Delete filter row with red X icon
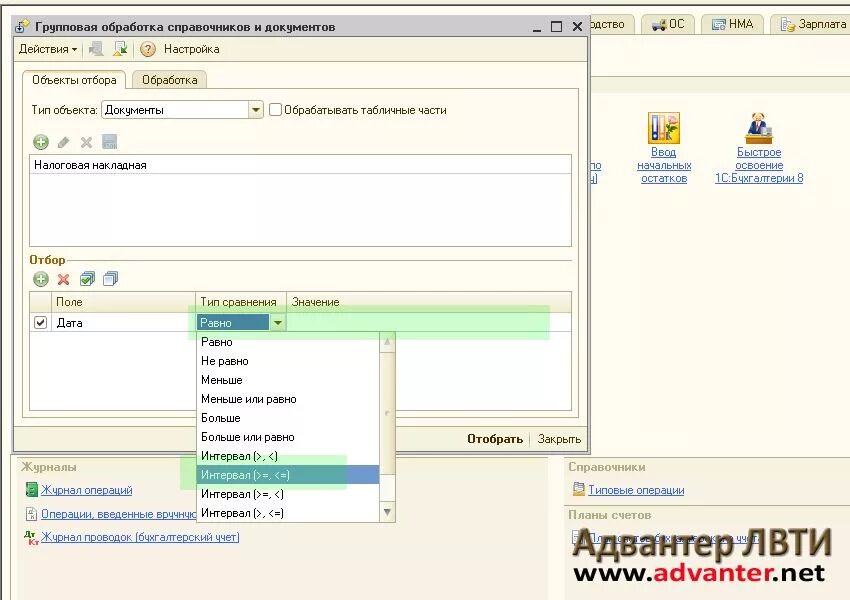 (63, 279)
